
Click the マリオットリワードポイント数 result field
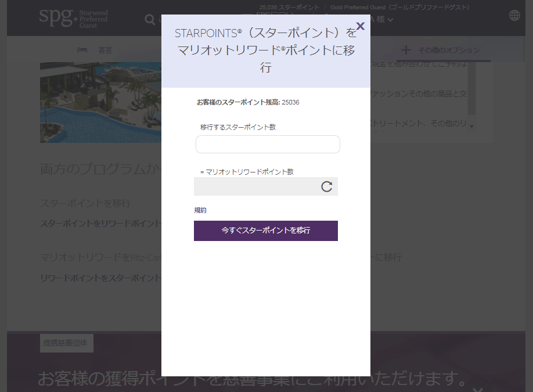coord(255,186)
